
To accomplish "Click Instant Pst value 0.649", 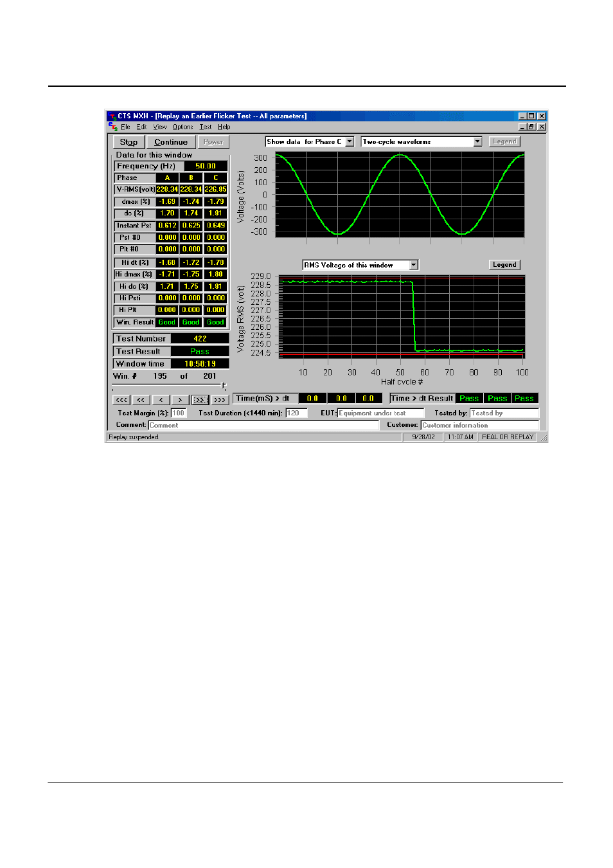I will point(216,226).
